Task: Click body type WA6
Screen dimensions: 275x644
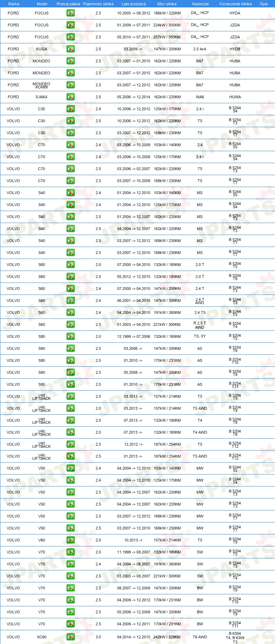Action: click(x=200, y=97)
